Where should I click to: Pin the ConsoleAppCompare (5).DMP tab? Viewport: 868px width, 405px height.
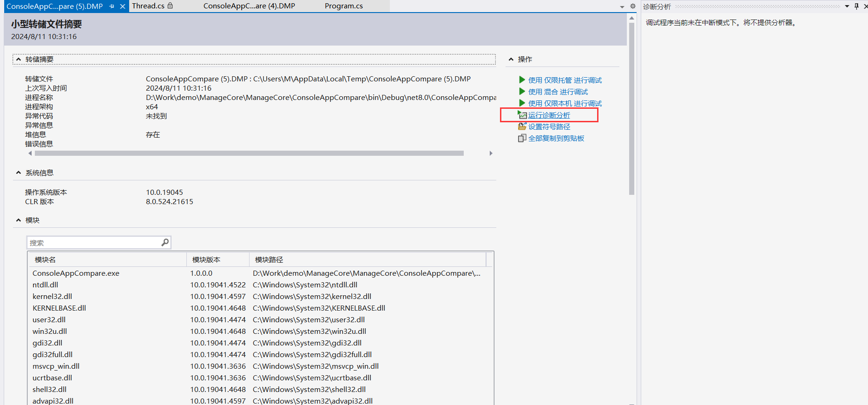(112, 7)
